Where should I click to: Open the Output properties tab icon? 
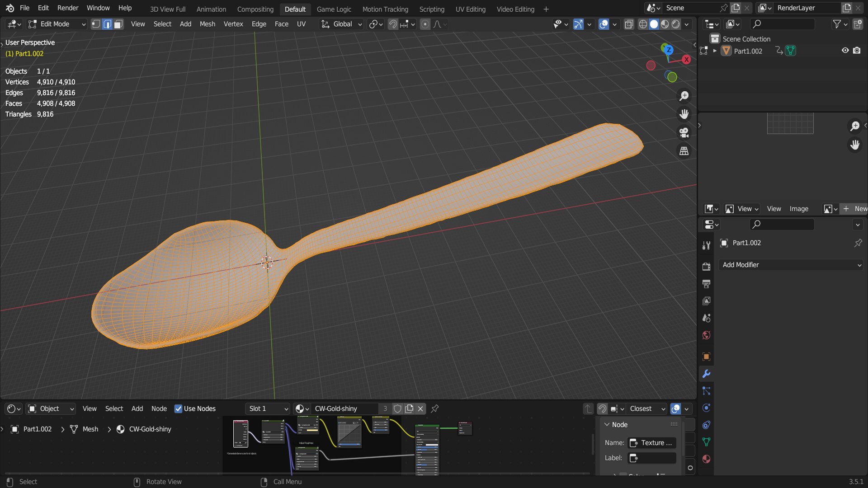(706, 284)
